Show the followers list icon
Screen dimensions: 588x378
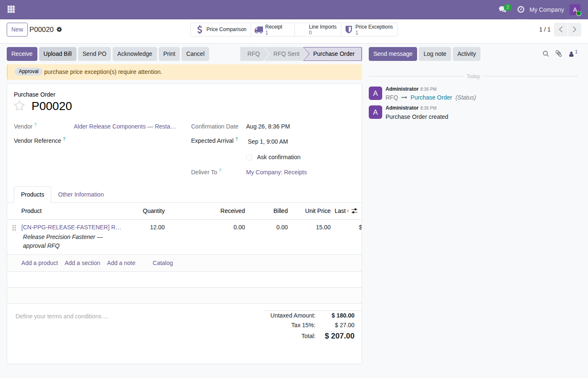pos(573,54)
